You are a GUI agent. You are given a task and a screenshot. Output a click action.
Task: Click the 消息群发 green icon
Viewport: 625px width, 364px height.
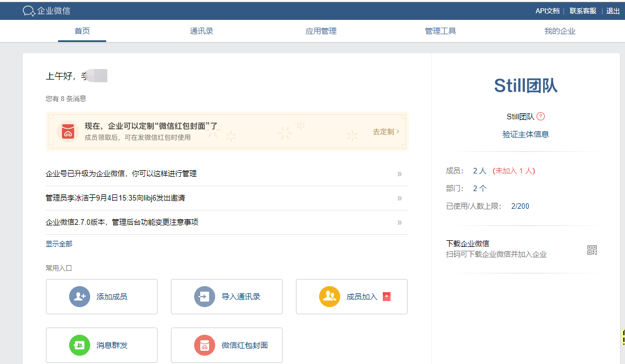pos(80,345)
